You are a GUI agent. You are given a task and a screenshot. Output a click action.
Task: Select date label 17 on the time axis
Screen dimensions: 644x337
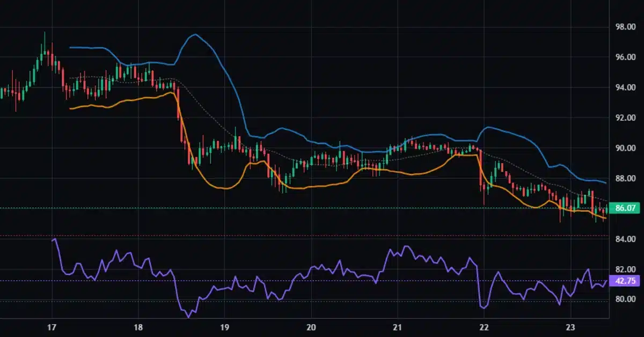(x=52, y=327)
